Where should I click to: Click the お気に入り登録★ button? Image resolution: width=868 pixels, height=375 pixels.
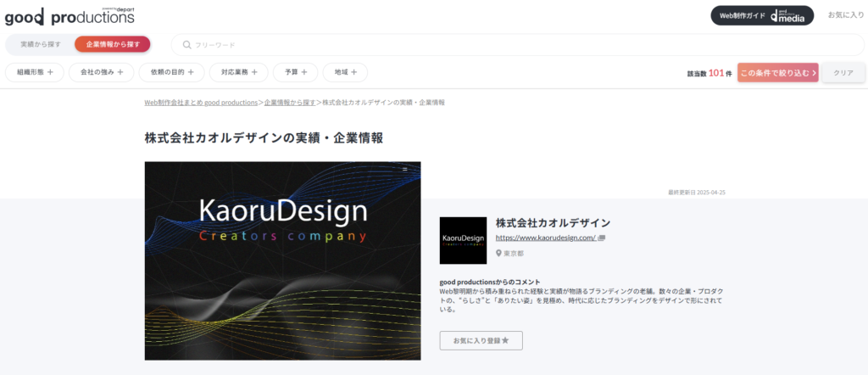(x=481, y=341)
